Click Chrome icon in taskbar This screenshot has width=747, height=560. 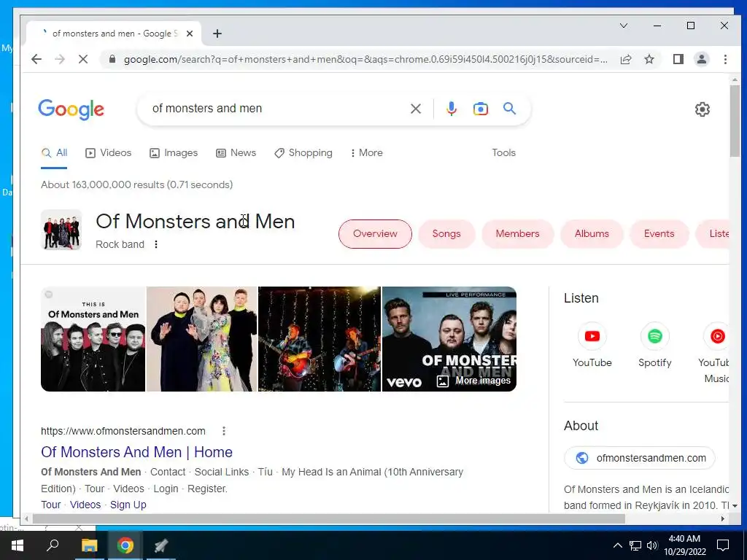pos(125,545)
